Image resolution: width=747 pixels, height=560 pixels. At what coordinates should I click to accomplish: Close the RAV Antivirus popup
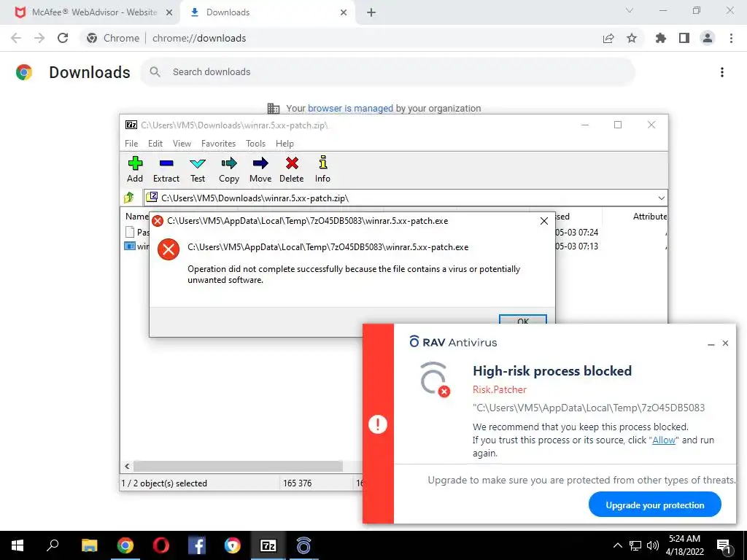click(725, 343)
